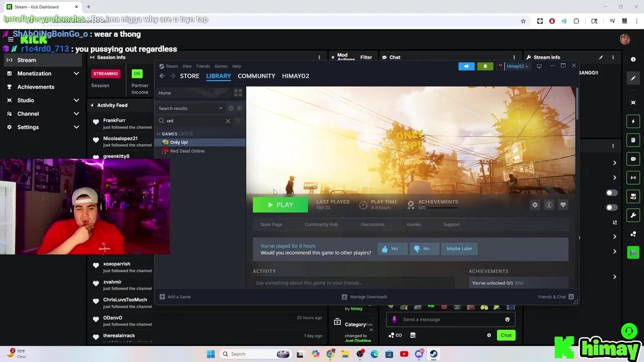The width and height of the screenshot is (644, 362).
Task: Open Steam notifications bell
Action: tap(485, 66)
